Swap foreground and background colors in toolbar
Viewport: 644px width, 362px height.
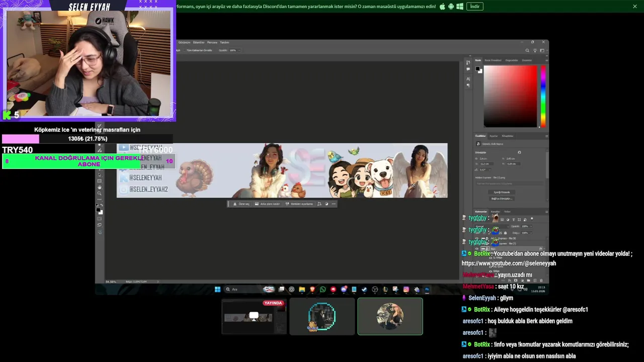coord(102,205)
